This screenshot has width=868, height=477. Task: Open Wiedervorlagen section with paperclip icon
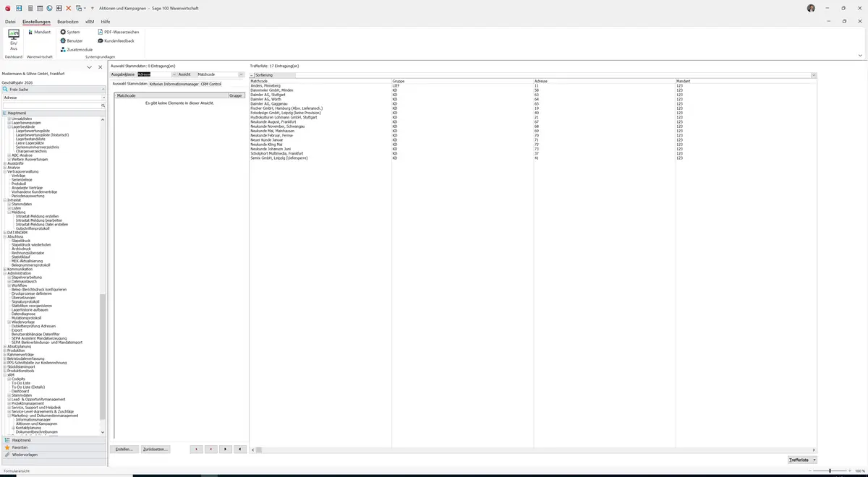click(x=53, y=455)
